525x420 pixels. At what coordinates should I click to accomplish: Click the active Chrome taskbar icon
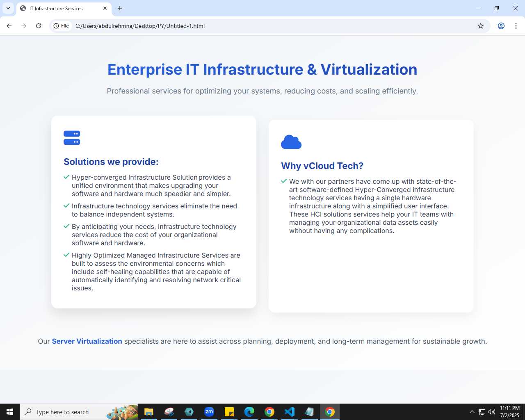click(330, 412)
